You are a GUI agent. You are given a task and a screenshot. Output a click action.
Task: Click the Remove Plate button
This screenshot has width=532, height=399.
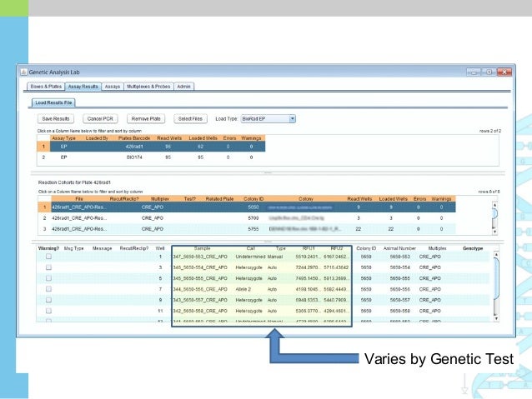(x=145, y=118)
